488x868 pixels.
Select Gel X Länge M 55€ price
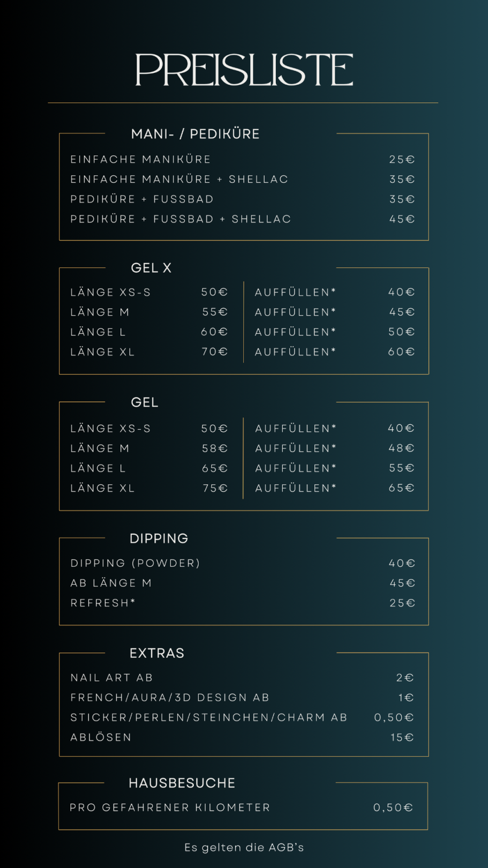coord(215,312)
